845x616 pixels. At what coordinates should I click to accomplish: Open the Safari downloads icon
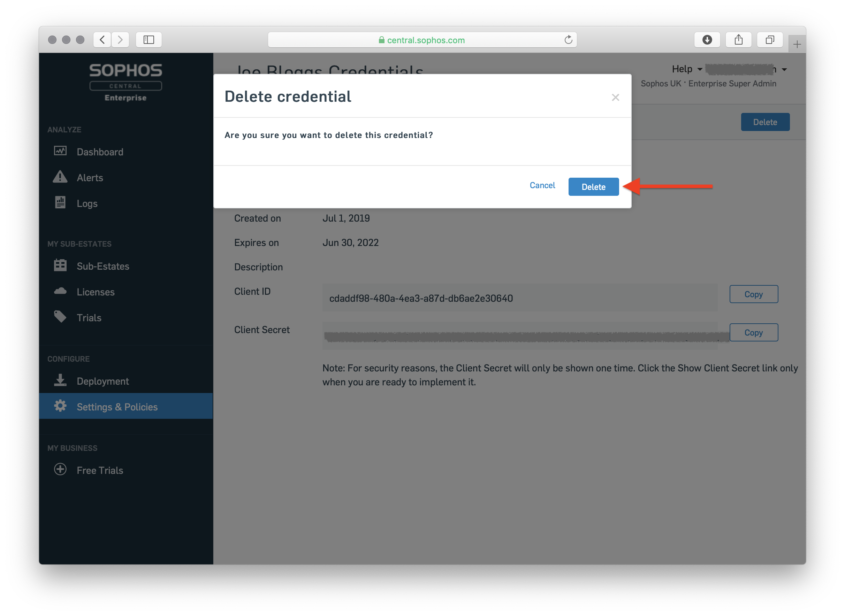tap(707, 39)
